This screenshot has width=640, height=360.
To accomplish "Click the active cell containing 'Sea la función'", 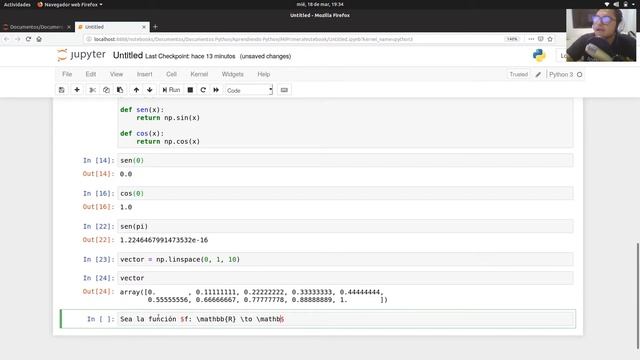I will click(346, 319).
